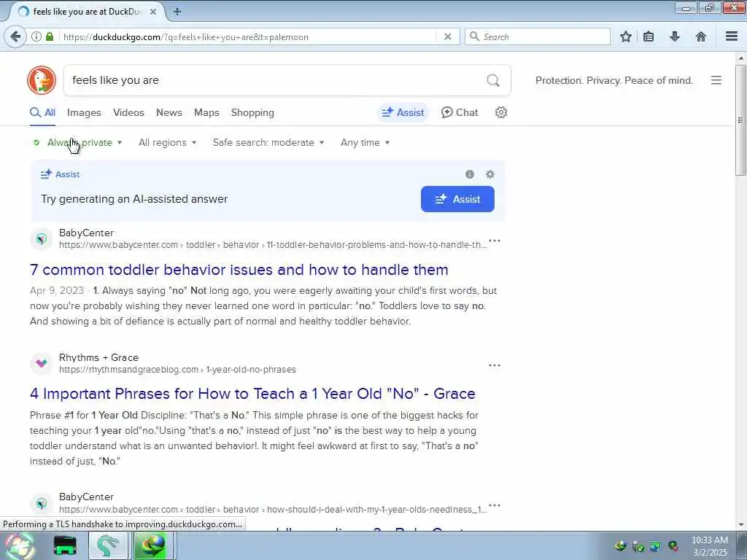Click the 11-toddler-behavior-problems babycenter.com URL
The height and width of the screenshot is (560, 747).
tap(273, 245)
